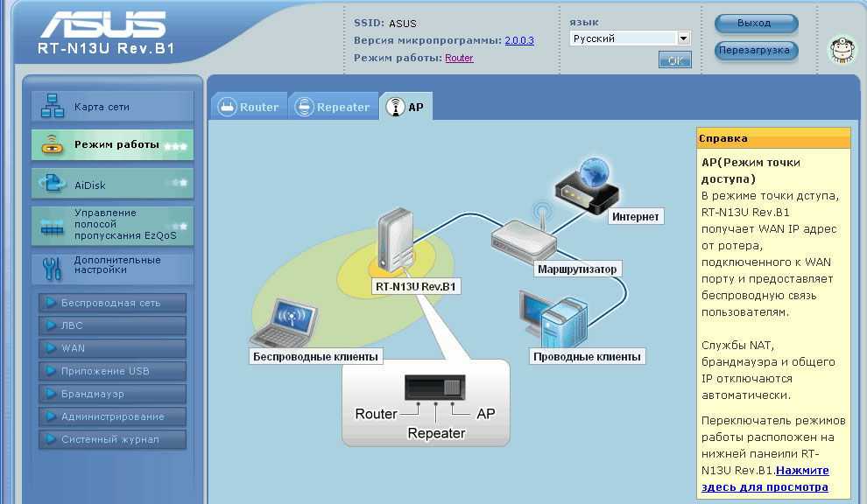Click the arrow icon beside Системный журнал
Image resolution: width=867 pixels, height=504 pixels.
(51, 438)
